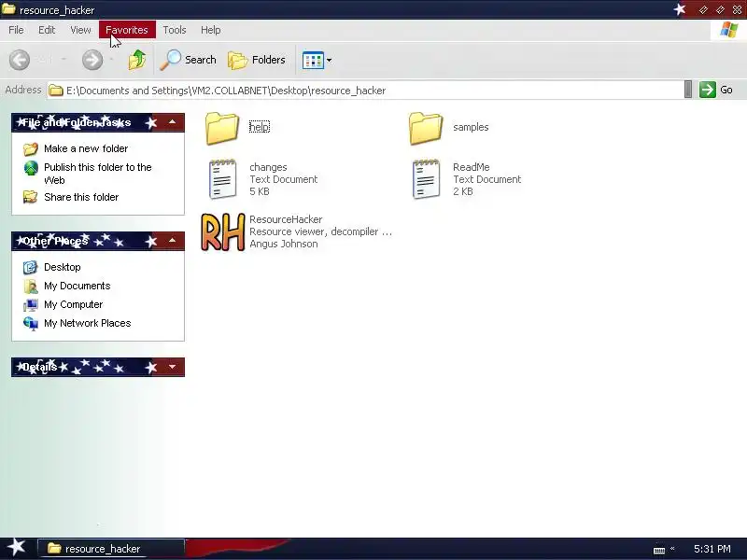
Task: Click the Desktop icon in Other Places
Action: click(31, 267)
